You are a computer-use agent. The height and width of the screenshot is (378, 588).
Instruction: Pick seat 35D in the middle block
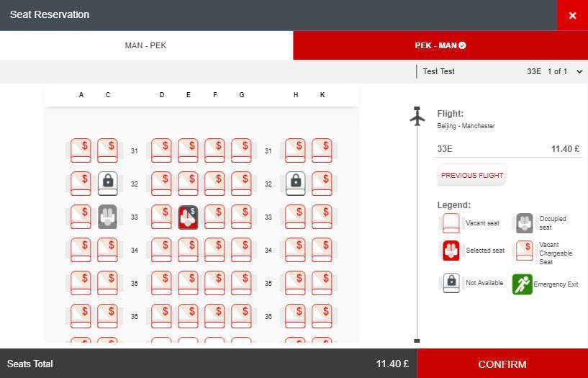(161, 283)
